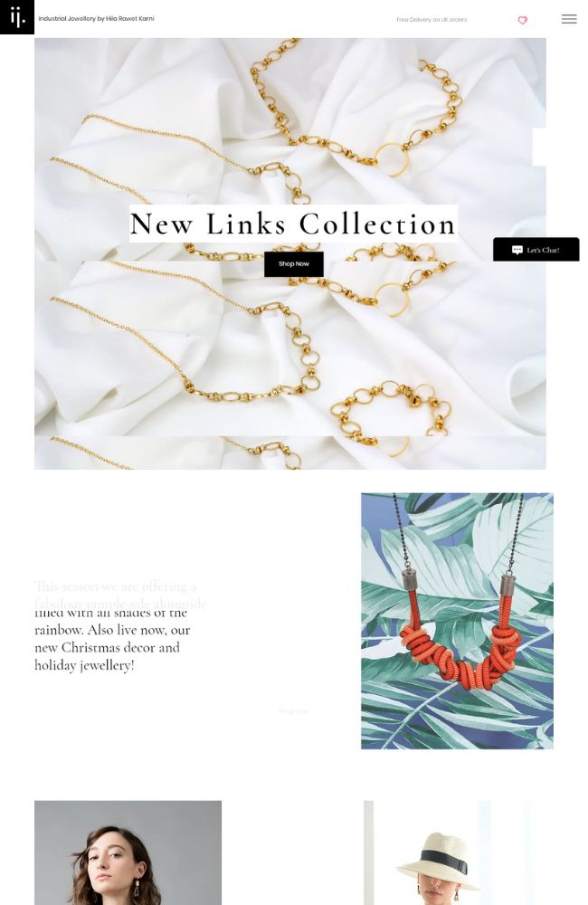
Task: Click the Let's Chat! label text
Action: point(543,250)
